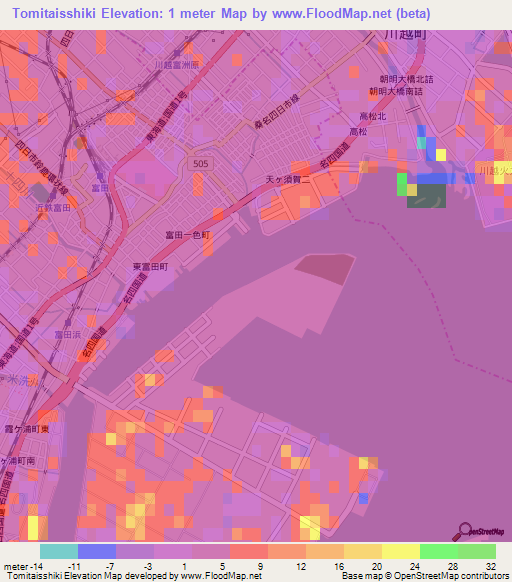The width and height of the screenshot is (512, 582).
Task: Click the 高松北 map label
Action: [373, 116]
